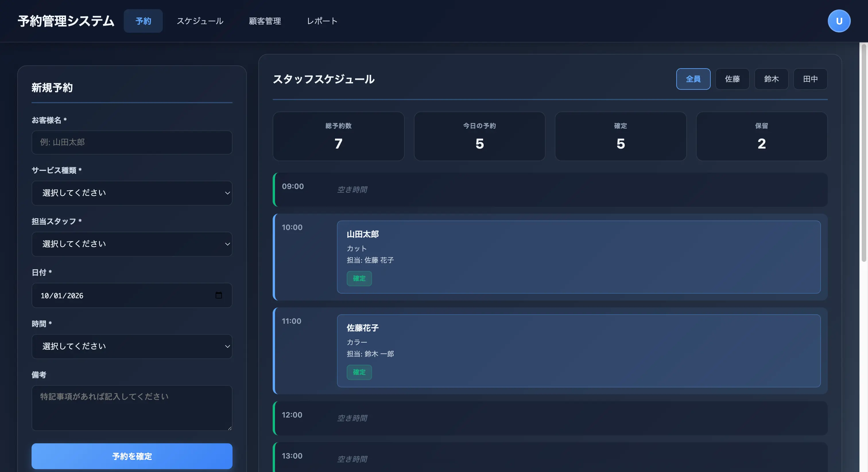Switch to the 予約 tab
The height and width of the screenshot is (472, 868).
click(143, 21)
